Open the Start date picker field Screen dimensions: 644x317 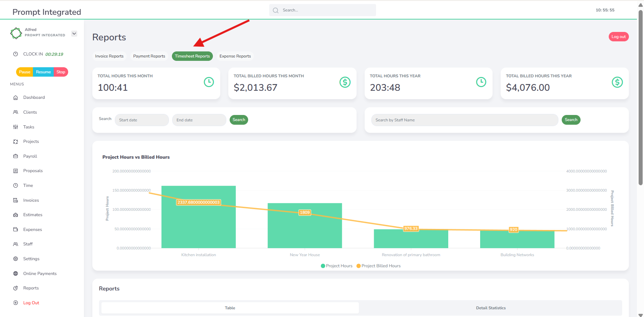click(x=142, y=120)
